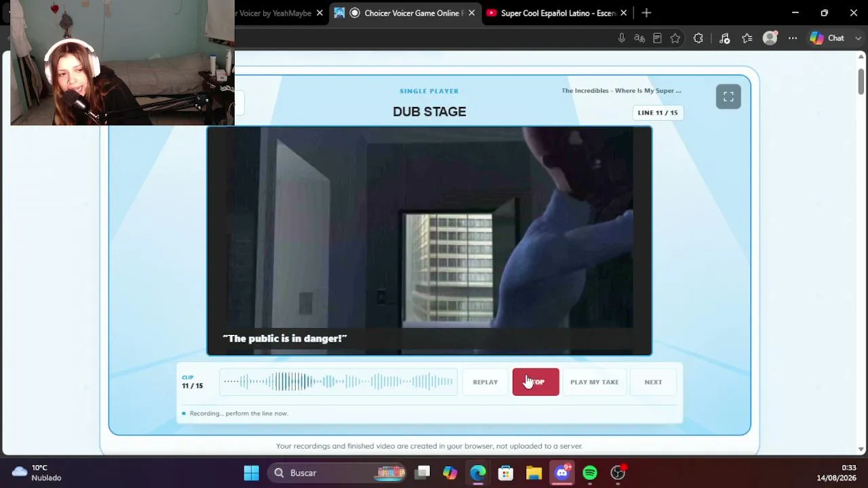Screen dimensions: 868x488
Task: Open File Explorer from the taskbar
Action: click(x=534, y=472)
